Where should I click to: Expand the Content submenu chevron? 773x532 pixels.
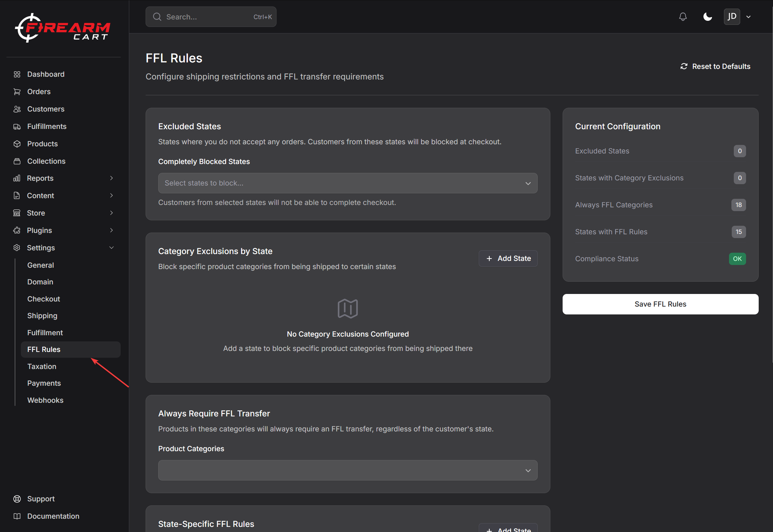[x=111, y=195]
